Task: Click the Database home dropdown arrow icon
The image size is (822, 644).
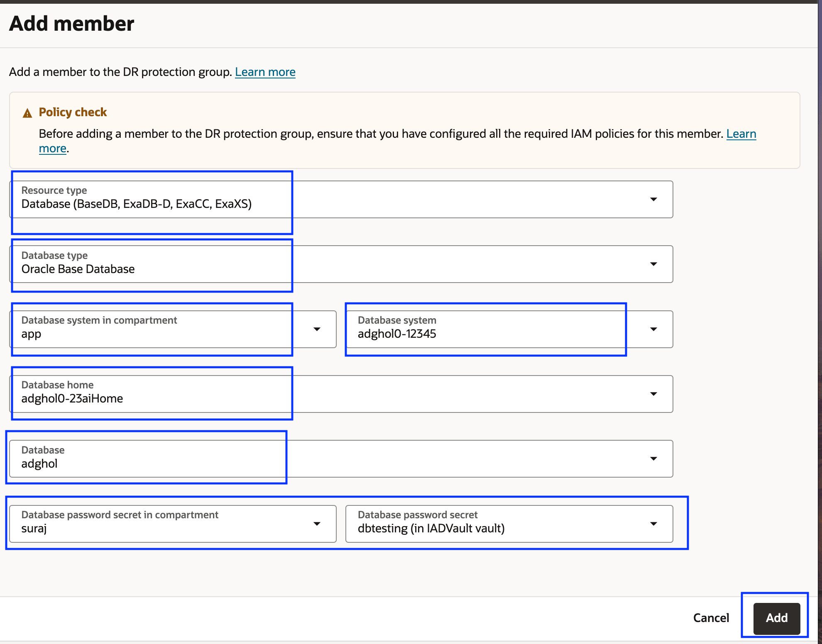Action: point(653,394)
